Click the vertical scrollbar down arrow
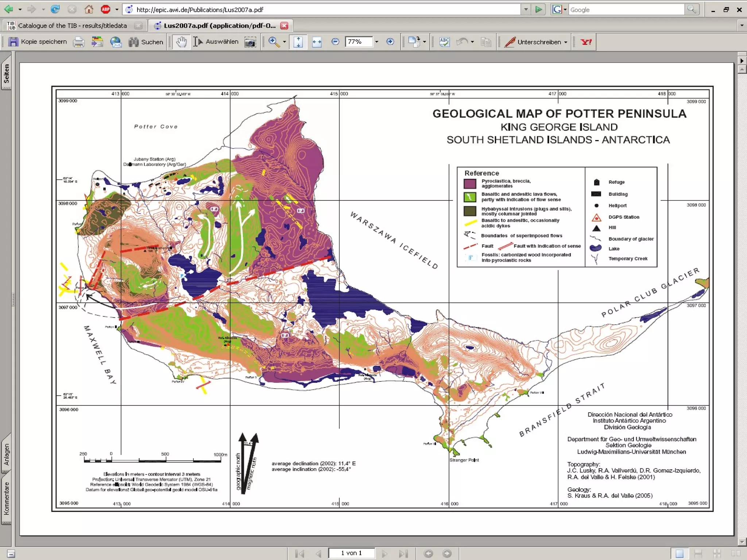 742,541
